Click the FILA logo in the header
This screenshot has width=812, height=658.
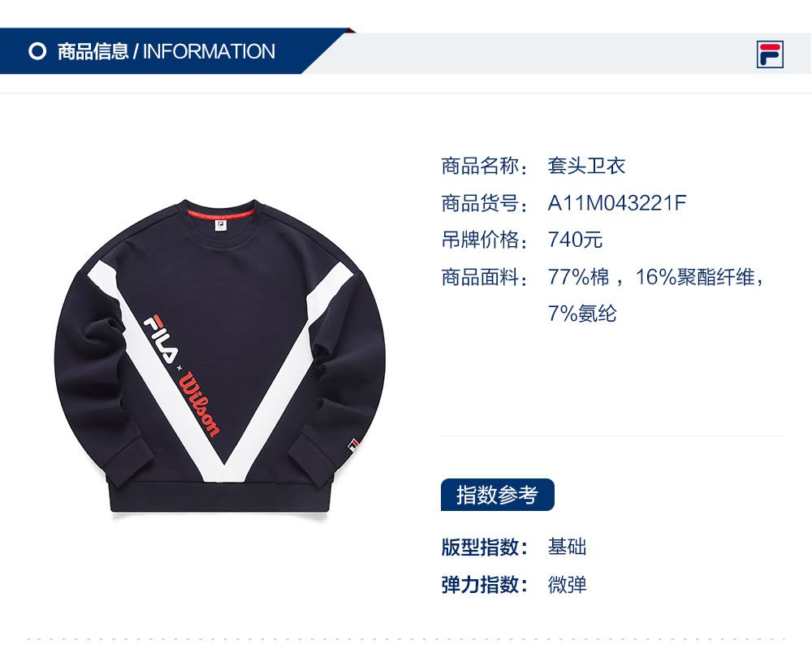click(770, 54)
